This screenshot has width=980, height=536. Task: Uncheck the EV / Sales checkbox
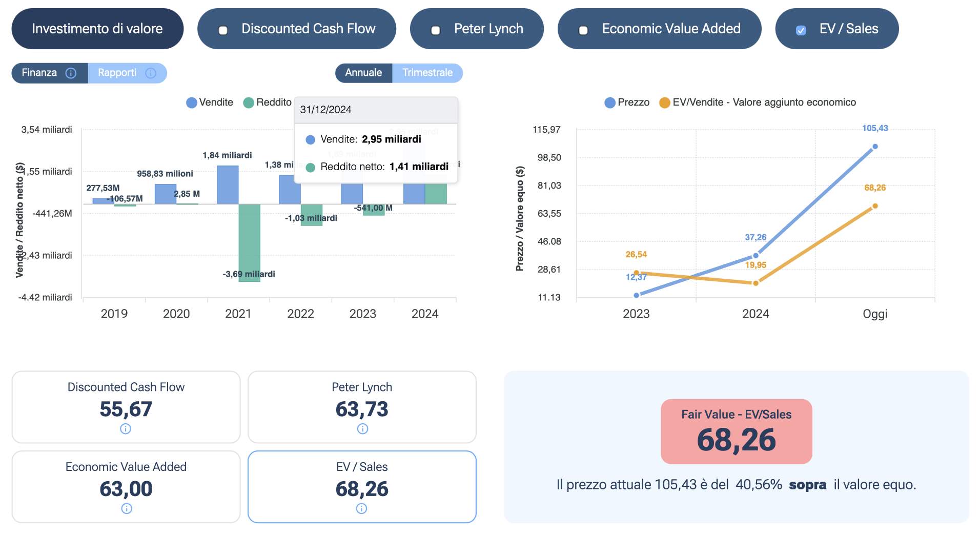click(x=801, y=30)
